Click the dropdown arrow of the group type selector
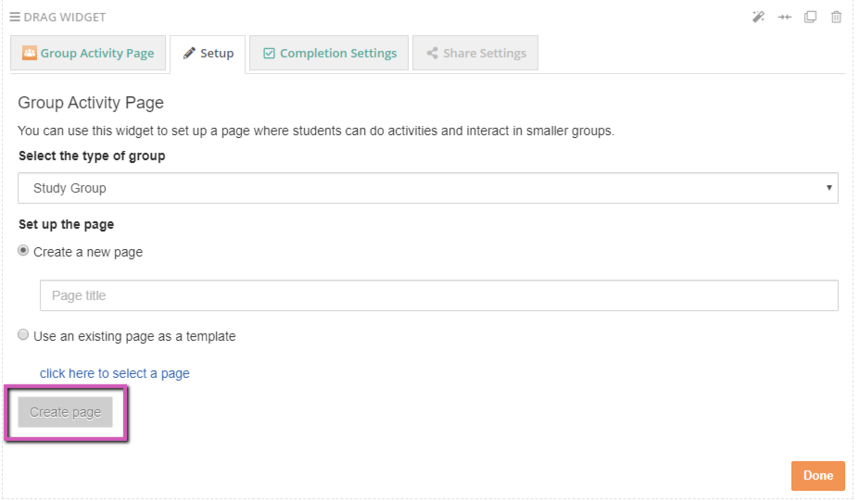 click(x=829, y=188)
